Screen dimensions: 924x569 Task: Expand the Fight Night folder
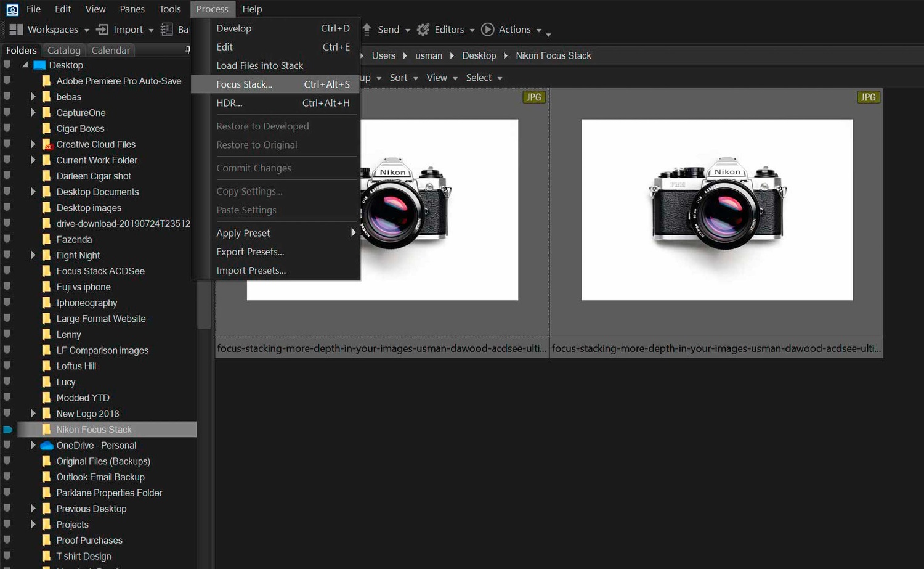pos(33,255)
